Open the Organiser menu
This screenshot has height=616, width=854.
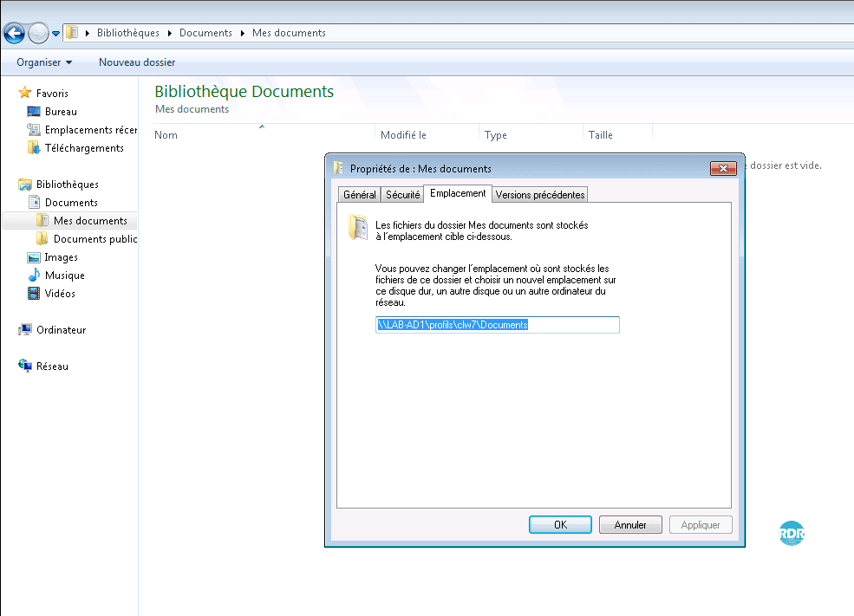click(44, 62)
